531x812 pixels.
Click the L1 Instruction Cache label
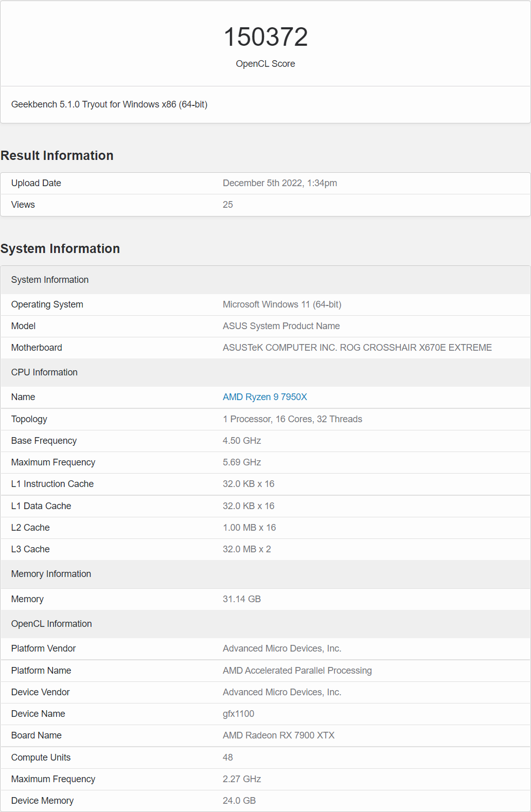tap(52, 484)
